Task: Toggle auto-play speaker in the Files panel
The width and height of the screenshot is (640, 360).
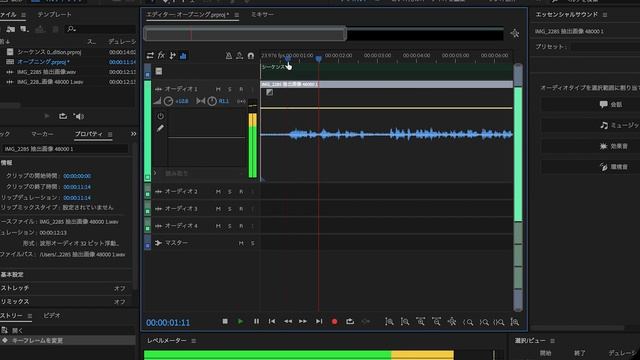Action: coord(78,116)
